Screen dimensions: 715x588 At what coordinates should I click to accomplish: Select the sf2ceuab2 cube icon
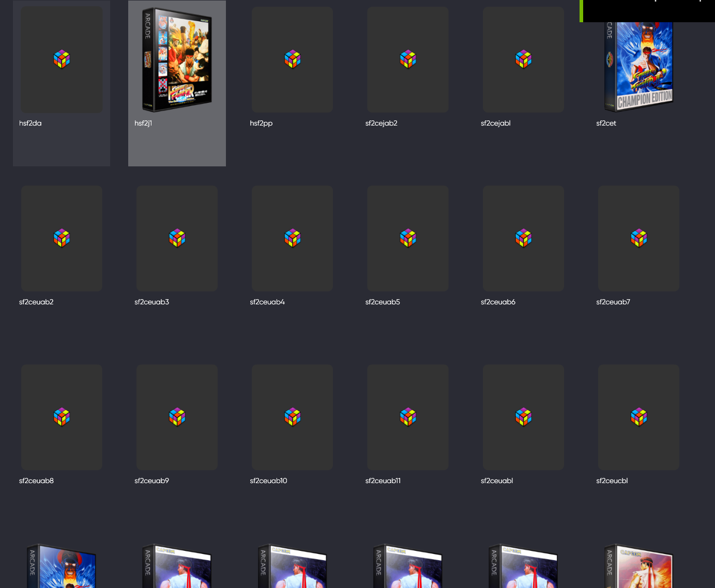(62, 238)
